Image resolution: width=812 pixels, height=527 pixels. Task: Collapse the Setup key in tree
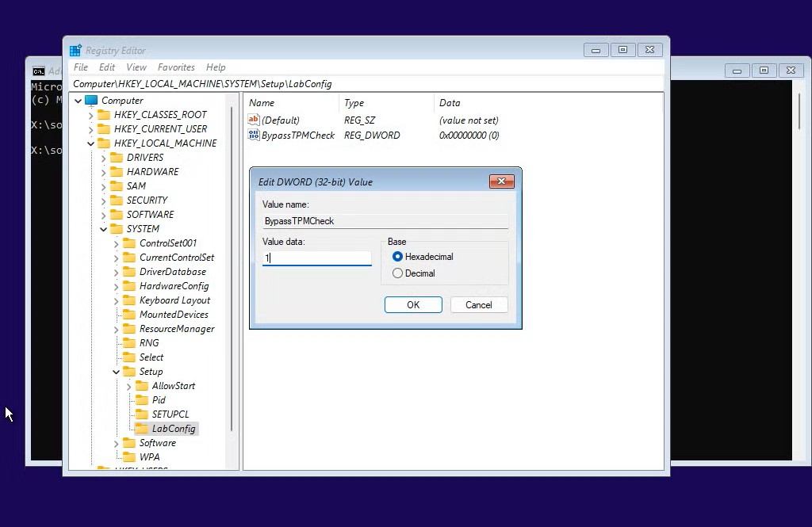(x=117, y=372)
